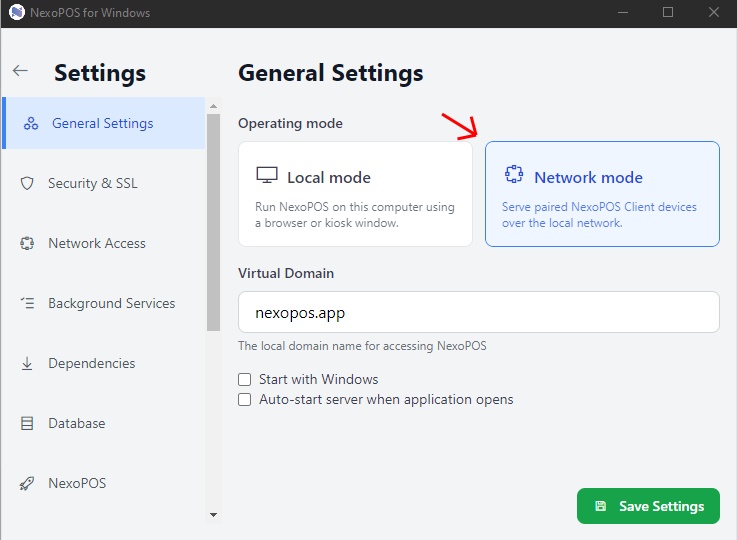Image resolution: width=737 pixels, height=540 pixels.
Task: Select the Local mode operating option
Action: (355, 194)
